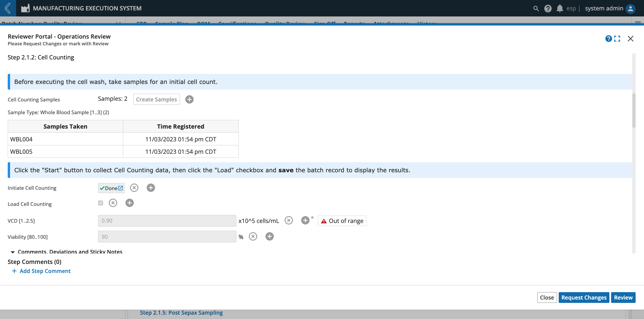This screenshot has height=319, width=644.
Task: Open Step 2.1.5: Post Sepax Sampling link
Action: pyautogui.click(x=181, y=313)
